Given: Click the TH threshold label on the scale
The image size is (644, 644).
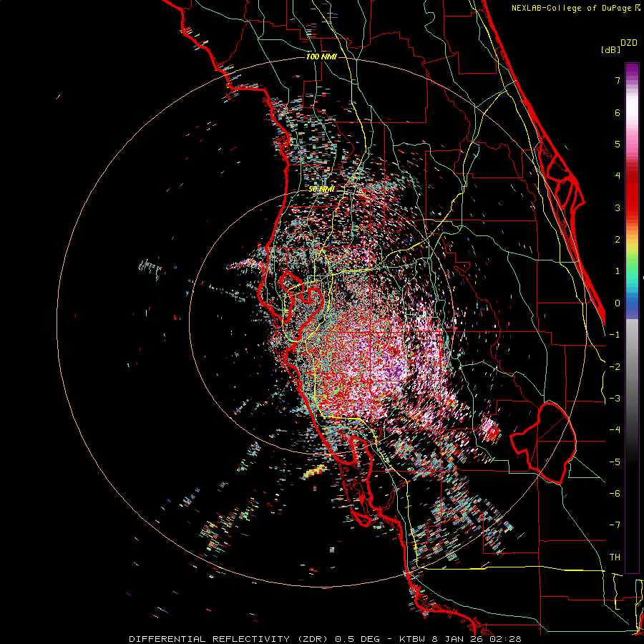Looking at the screenshot, I should 615,557.
